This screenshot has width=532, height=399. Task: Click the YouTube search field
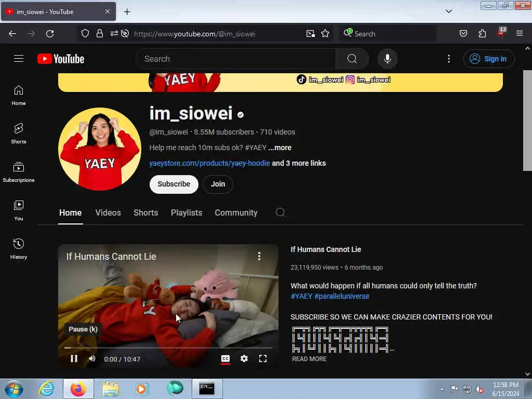(x=236, y=59)
